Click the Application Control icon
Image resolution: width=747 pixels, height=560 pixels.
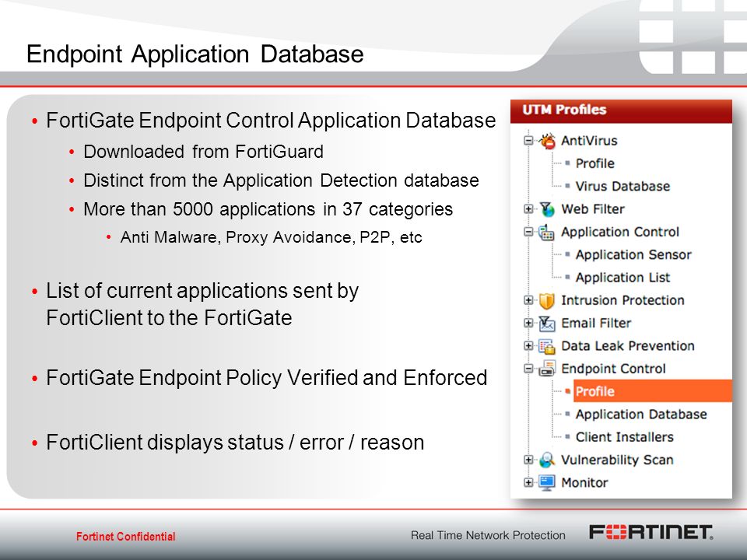coord(547,232)
